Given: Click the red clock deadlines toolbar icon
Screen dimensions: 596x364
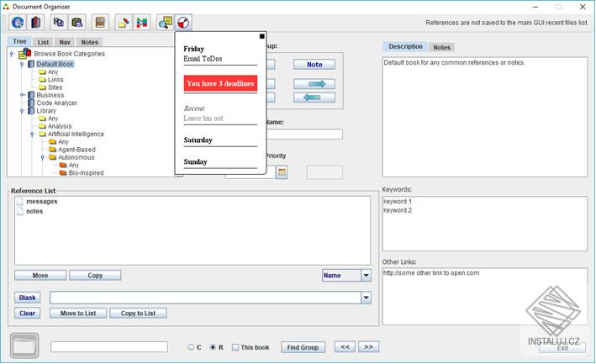Looking at the screenshot, I should pos(183,23).
